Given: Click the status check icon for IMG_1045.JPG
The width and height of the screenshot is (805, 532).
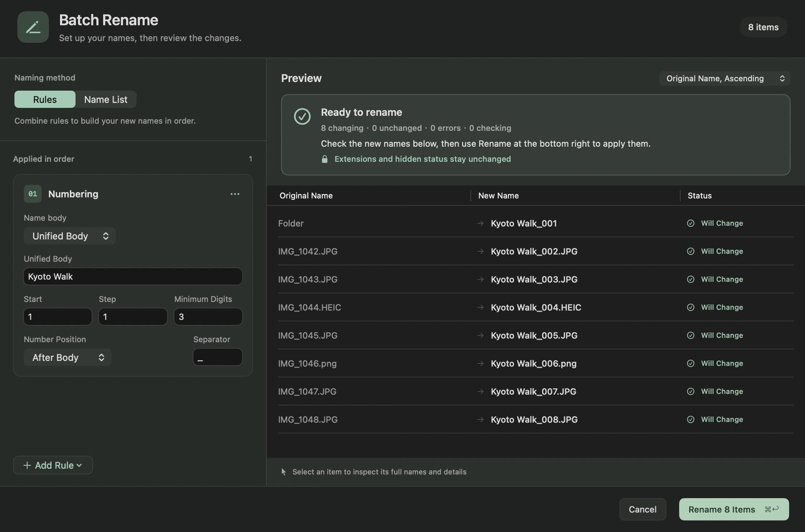Looking at the screenshot, I should tap(690, 335).
